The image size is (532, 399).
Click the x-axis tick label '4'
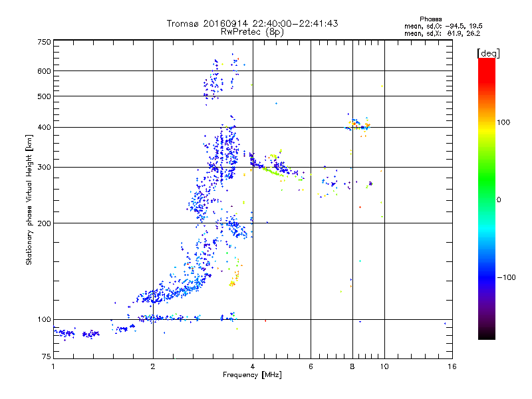pyautogui.click(x=253, y=366)
